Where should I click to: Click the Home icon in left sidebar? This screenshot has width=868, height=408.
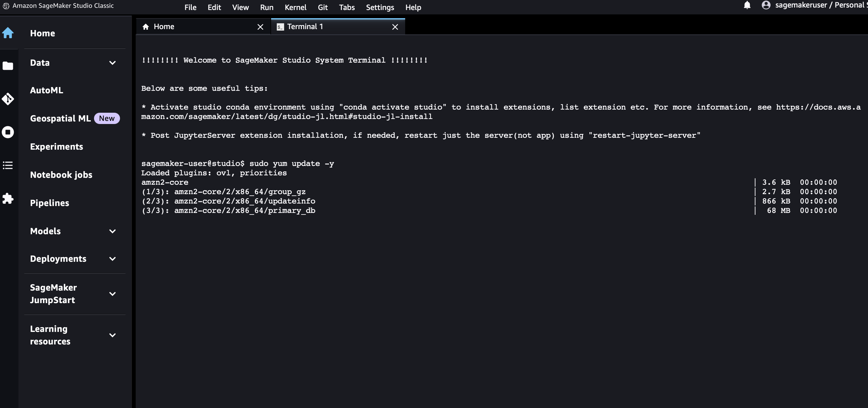click(x=8, y=33)
